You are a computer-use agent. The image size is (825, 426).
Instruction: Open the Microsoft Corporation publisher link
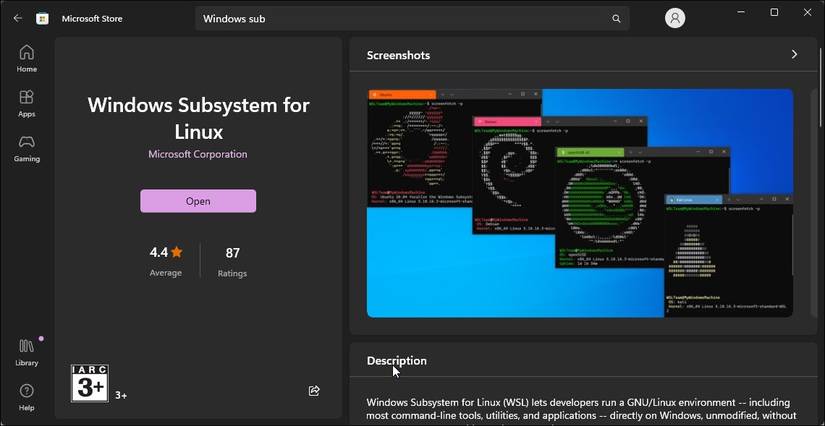(198, 154)
